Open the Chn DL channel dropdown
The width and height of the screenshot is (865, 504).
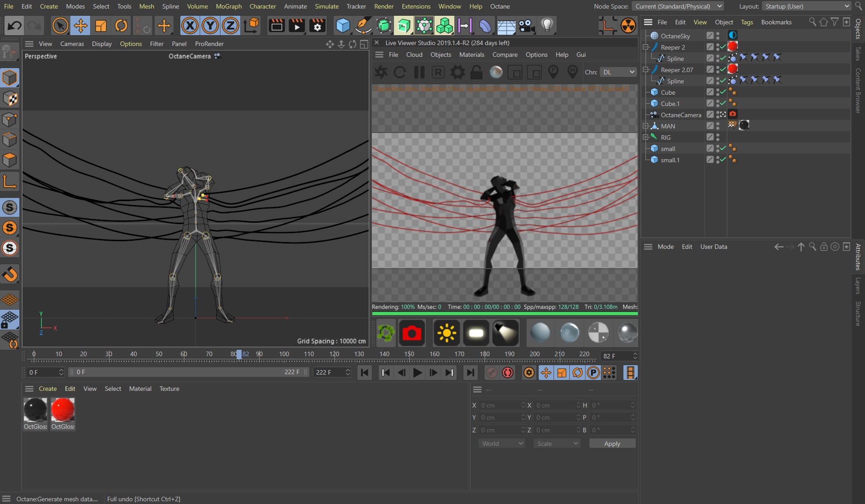(618, 72)
